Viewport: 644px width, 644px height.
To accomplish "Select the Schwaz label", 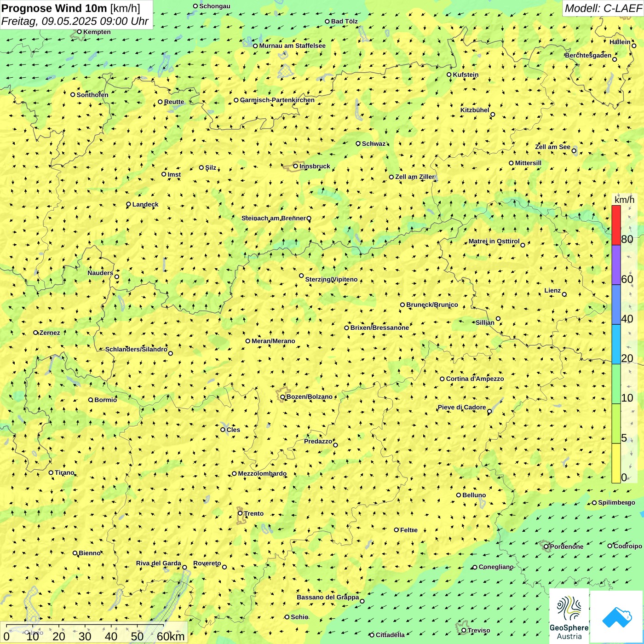I will click(x=374, y=144).
